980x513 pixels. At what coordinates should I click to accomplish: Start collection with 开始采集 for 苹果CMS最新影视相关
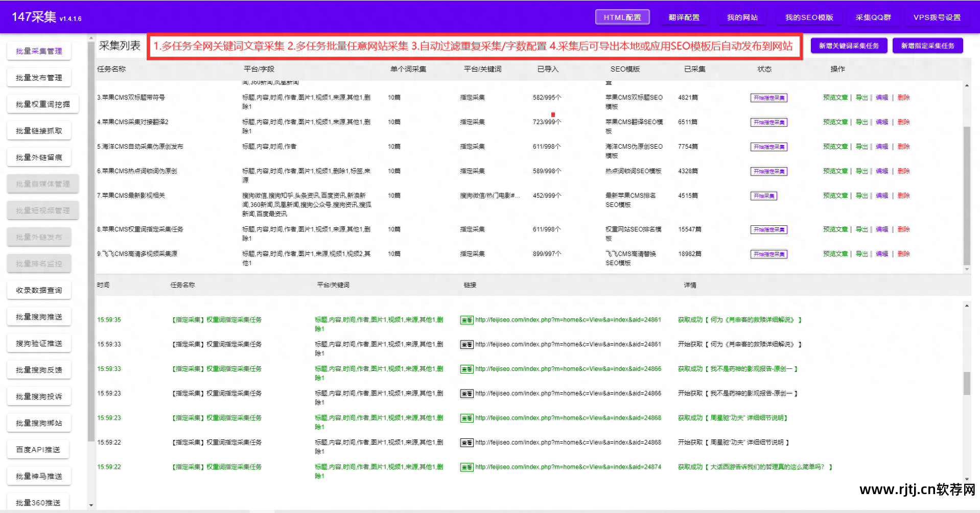(x=763, y=195)
